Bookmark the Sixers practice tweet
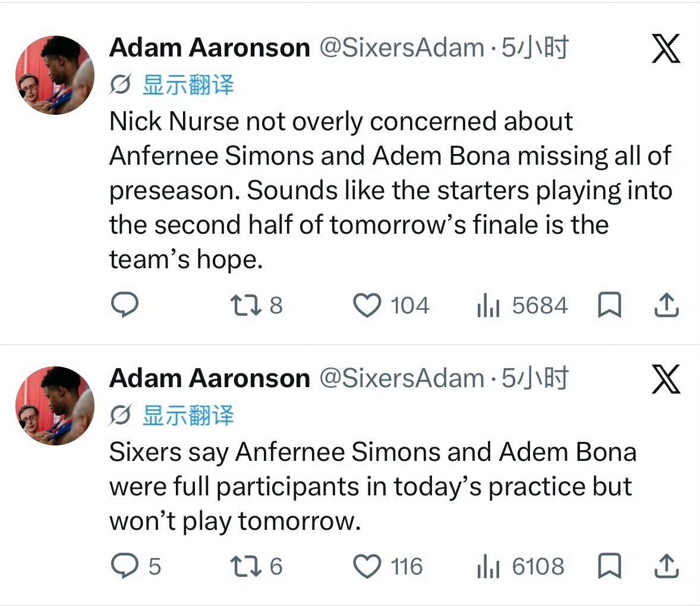Screen dimensions: 700x606 click(609, 566)
